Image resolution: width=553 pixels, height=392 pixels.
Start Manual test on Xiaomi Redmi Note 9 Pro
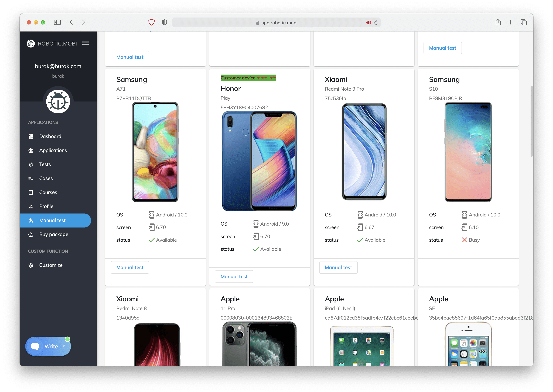point(338,267)
